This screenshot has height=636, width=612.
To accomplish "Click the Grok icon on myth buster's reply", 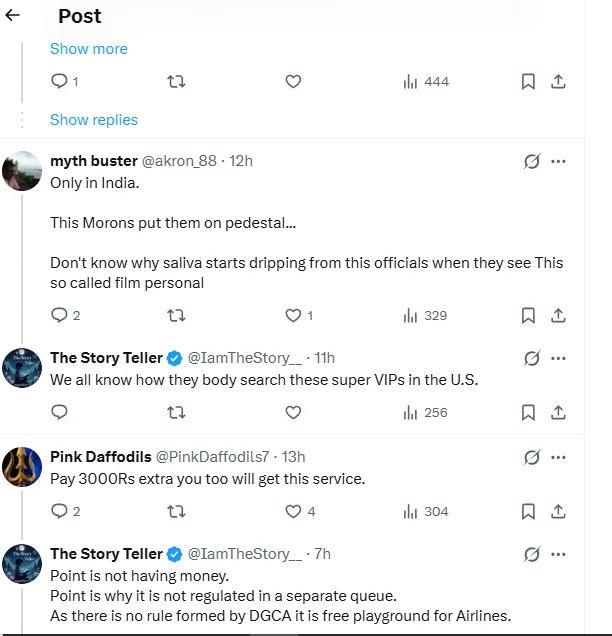I will point(532,161).
